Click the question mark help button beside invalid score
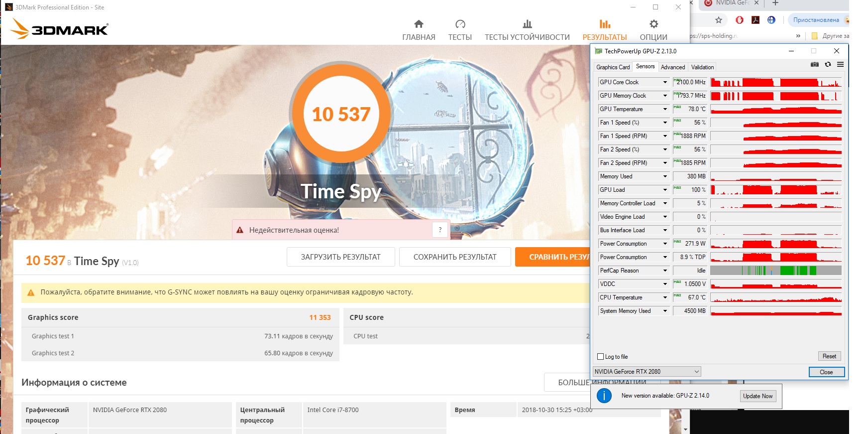The image size is (868, 434). [x=440, y=230]
